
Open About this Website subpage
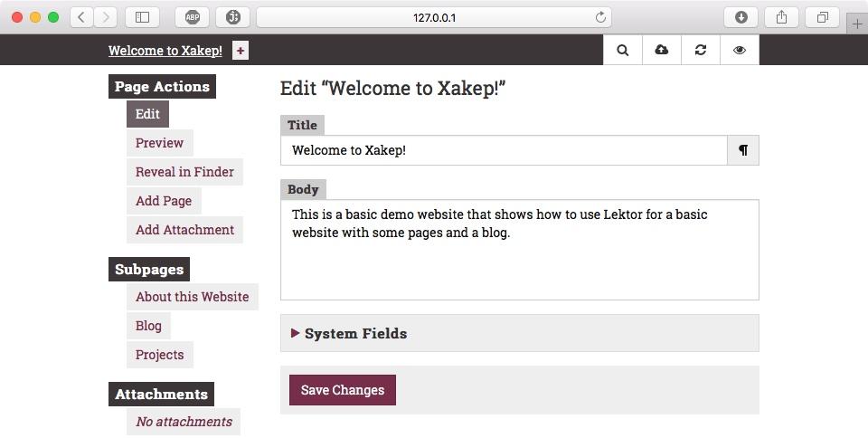[x=192, y=297]
